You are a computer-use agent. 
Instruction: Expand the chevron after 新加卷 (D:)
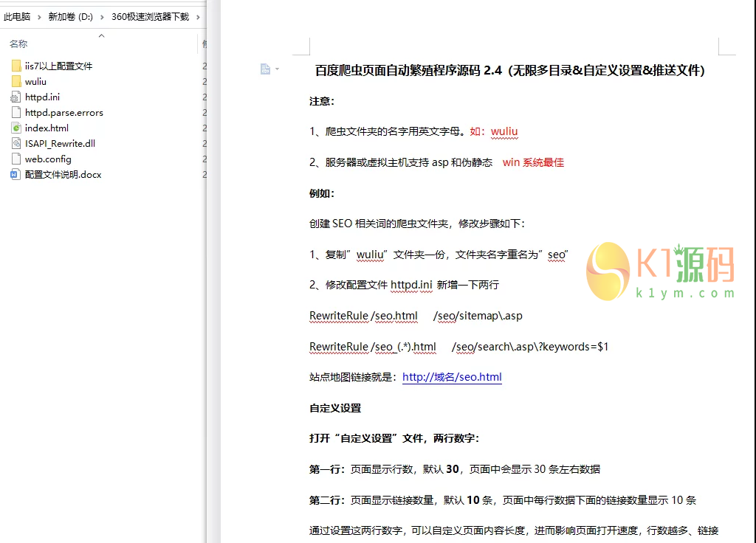coord(102,17)
